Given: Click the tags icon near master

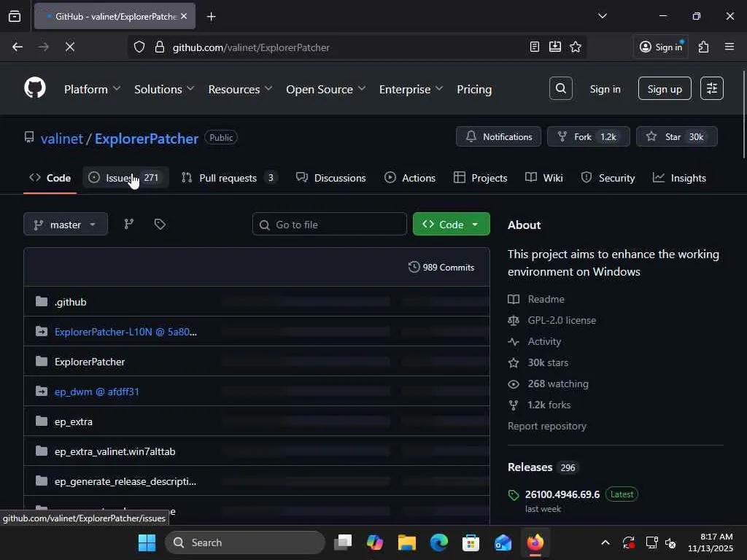Looking at the screenshot, I should (160, 225).
